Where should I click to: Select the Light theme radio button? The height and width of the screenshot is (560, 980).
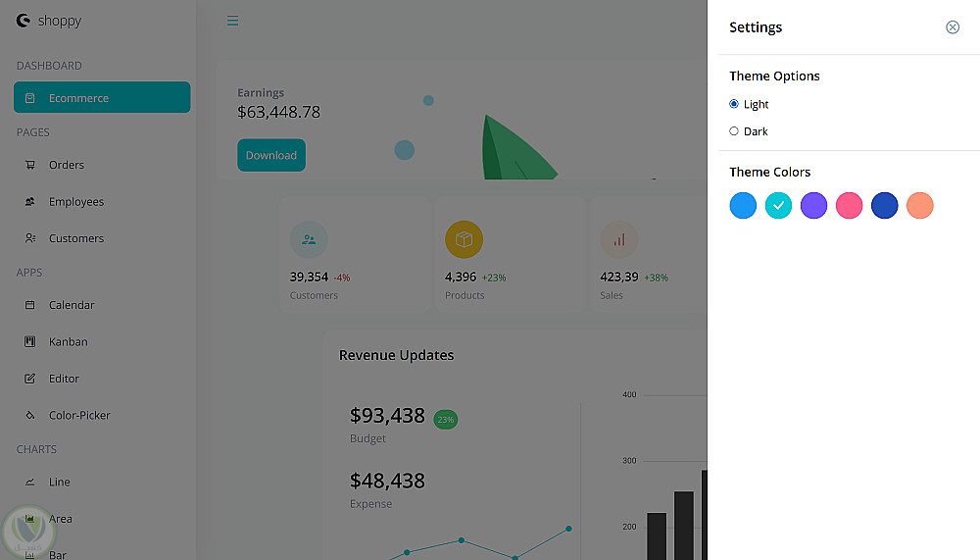[x=734, y=104]
